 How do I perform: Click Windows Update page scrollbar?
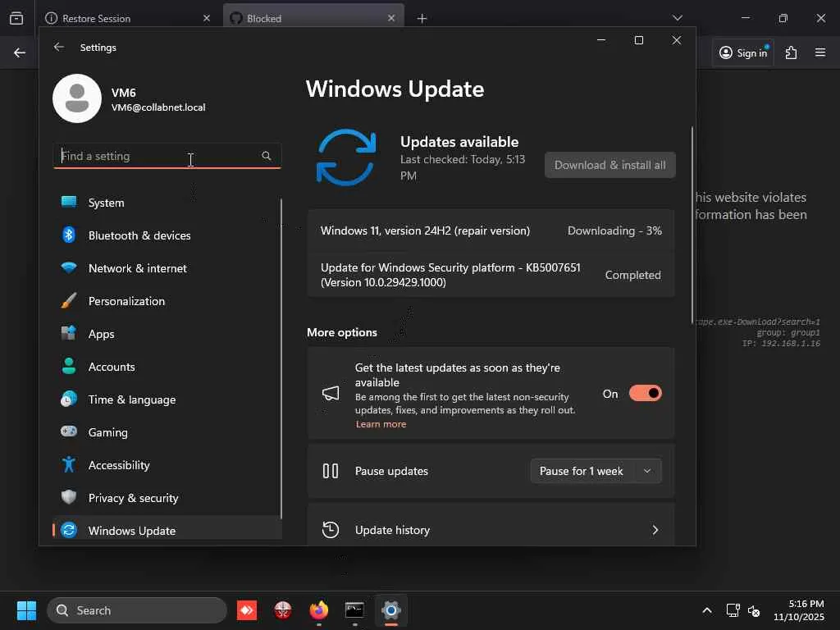pos(692,225)
